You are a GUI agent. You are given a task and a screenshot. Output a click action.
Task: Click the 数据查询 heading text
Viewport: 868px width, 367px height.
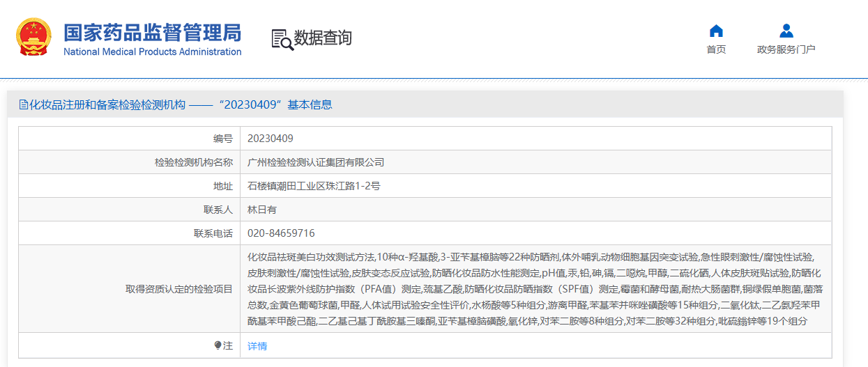coord(323,38)
